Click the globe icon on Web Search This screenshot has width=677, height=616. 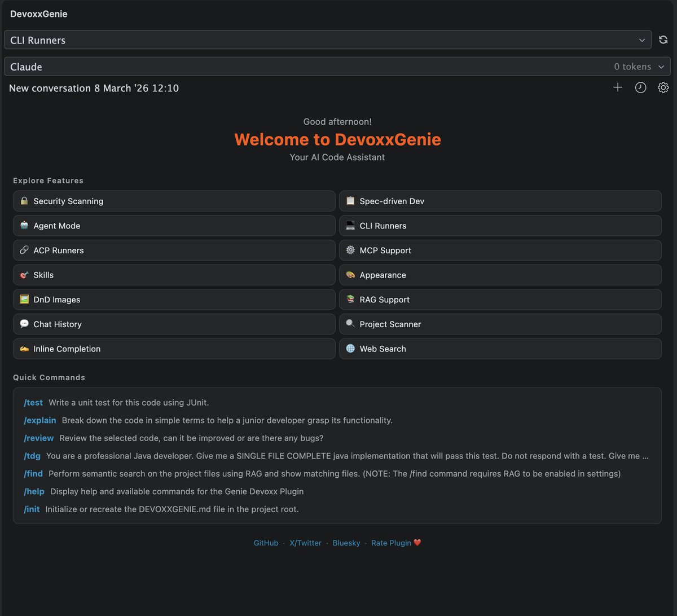[350, 349]
